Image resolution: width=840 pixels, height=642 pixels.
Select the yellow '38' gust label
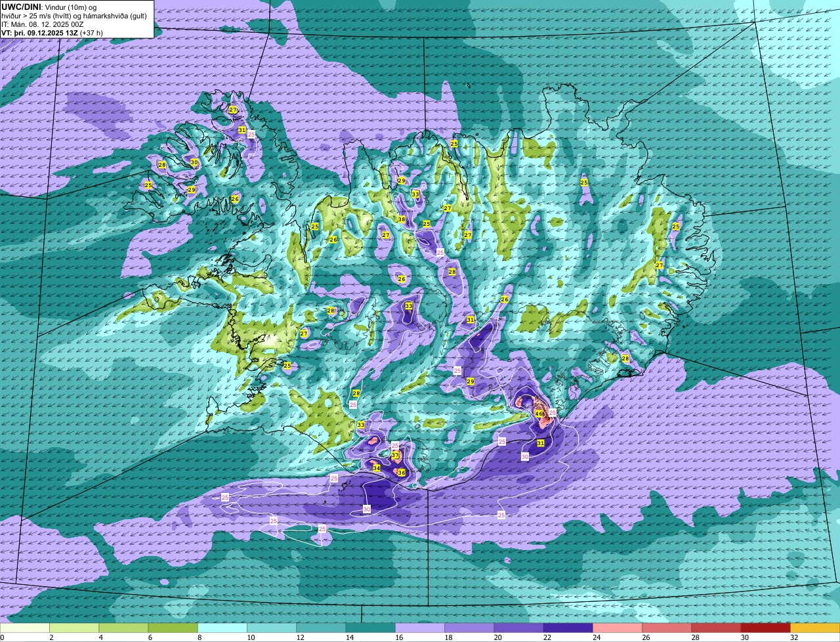[x=401, y=219]
